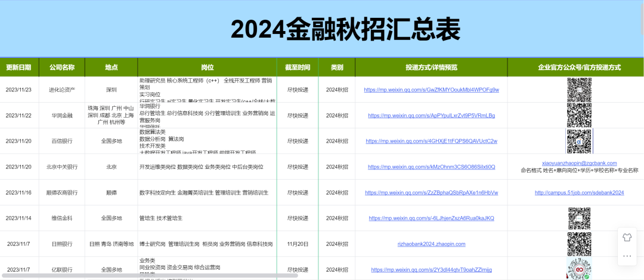Image resolution: width=644 pixels, height=280 pixels.
Task: Select the date cell 2023/11/22
Action: pos(19,116)
